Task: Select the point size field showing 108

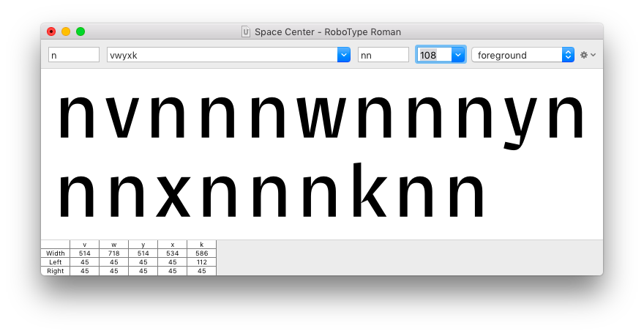Action: tap(435, 55)
